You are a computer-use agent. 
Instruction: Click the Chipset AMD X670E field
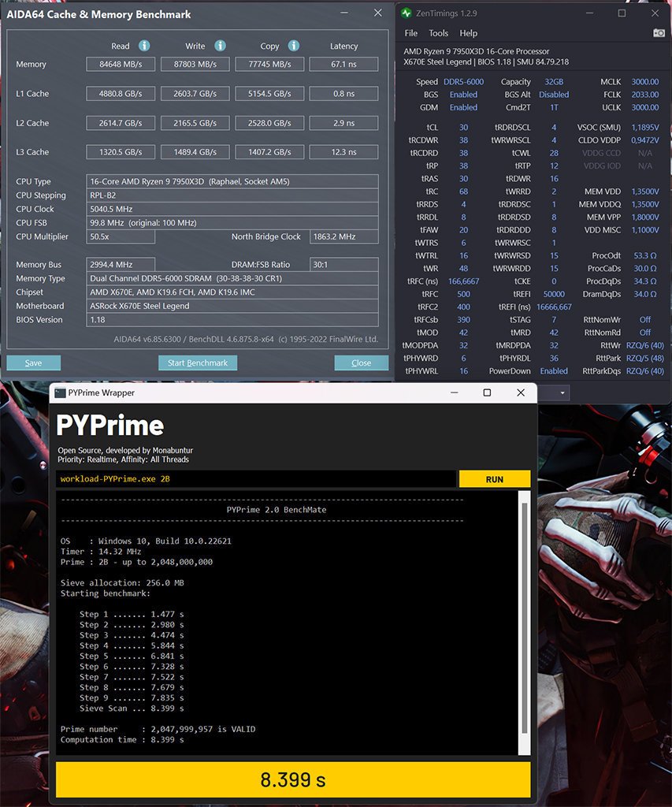[x=232, y=292]
